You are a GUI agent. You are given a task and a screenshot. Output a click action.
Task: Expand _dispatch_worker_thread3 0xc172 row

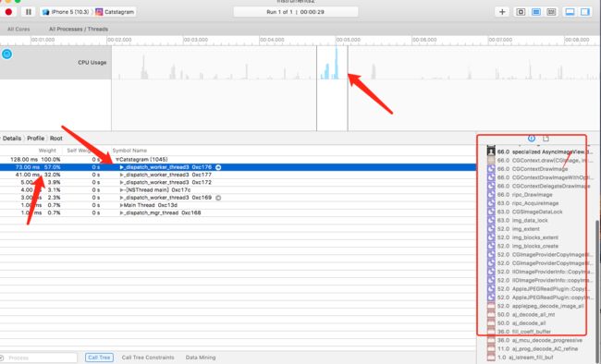[121, 182]
